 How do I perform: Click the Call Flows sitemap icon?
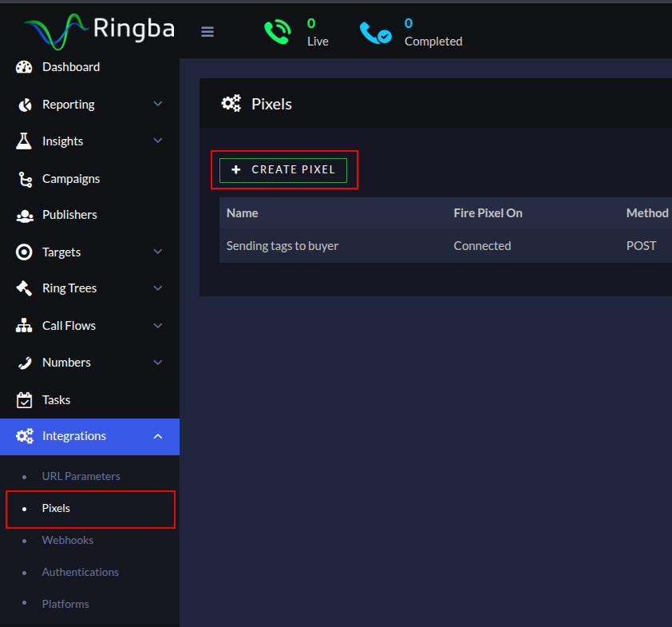tap(24, 326)
